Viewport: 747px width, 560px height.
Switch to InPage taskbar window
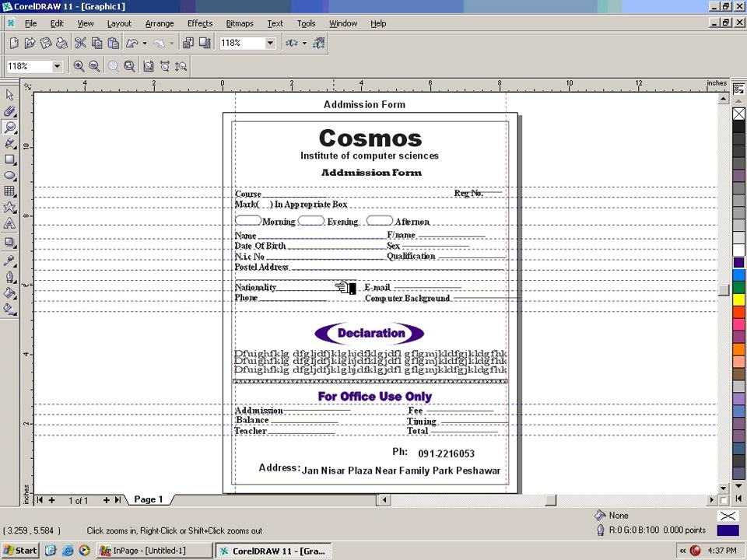[x=154, y=551]
